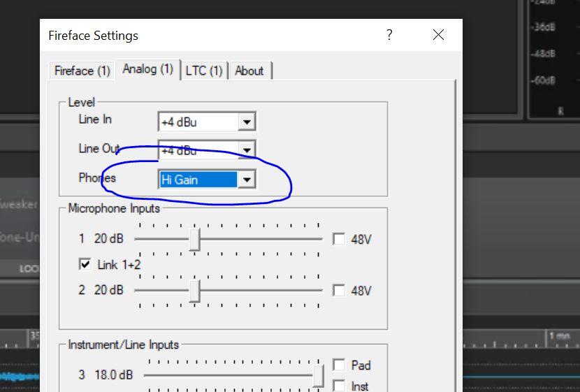Image resolution: width=580 pixels, height=392 pixels.
Task: Click the microphone 2 gain slider handle
Action: pyautogui.click(x=195, y=290)
